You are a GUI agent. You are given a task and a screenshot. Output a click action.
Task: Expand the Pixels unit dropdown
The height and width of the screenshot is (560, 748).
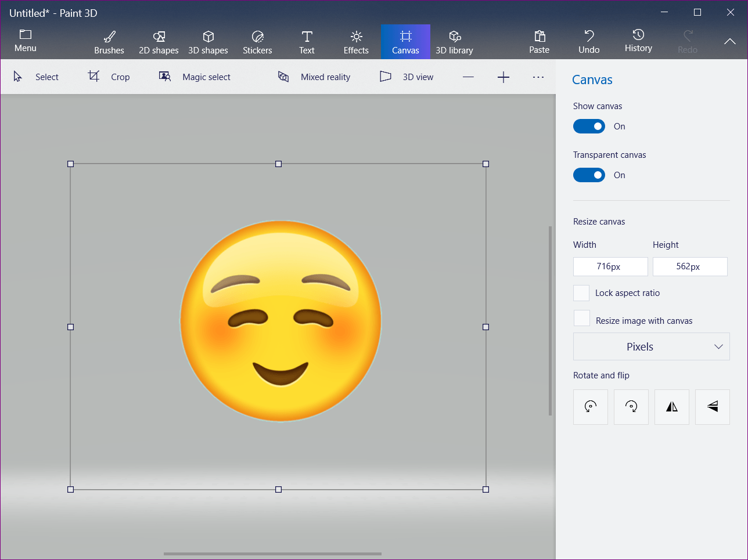(651, 346)
